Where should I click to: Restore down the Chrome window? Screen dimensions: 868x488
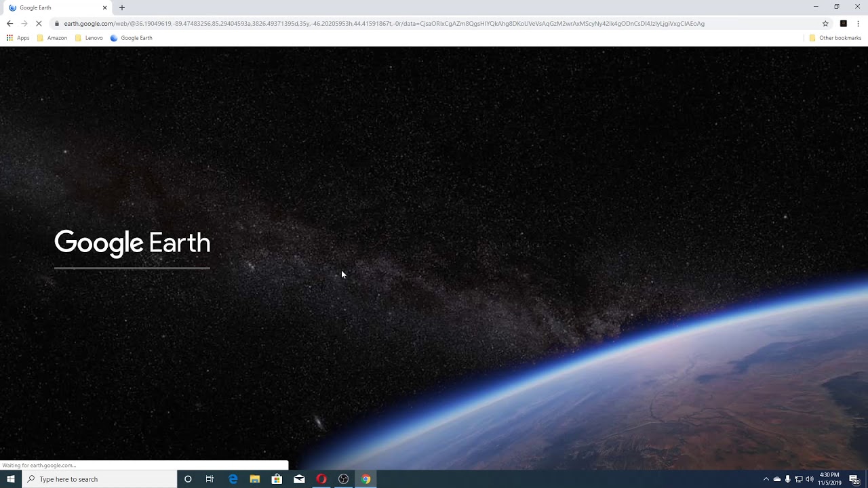point(837,7)
